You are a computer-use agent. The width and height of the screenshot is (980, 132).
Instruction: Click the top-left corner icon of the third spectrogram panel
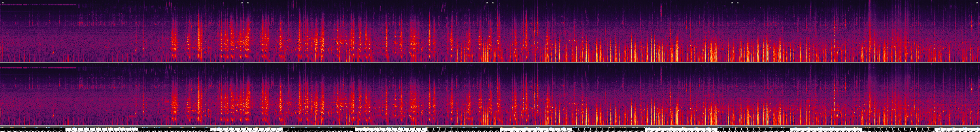tap(493, 2)
